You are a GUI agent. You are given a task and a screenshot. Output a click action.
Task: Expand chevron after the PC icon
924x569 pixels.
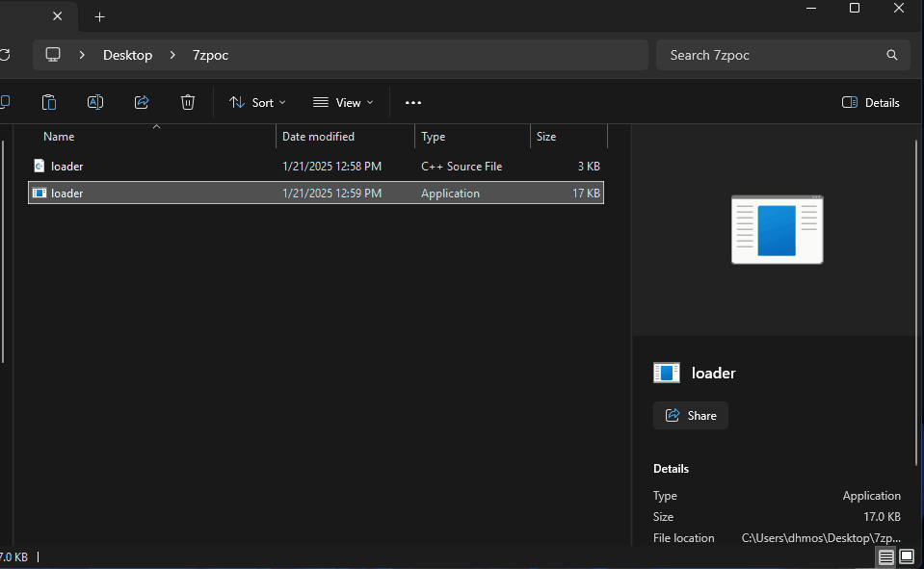click(x=82, y=55)
